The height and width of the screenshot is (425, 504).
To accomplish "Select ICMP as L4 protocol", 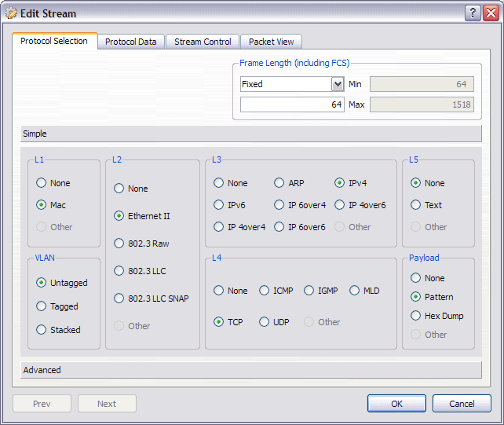I will [x=265, y=291].
